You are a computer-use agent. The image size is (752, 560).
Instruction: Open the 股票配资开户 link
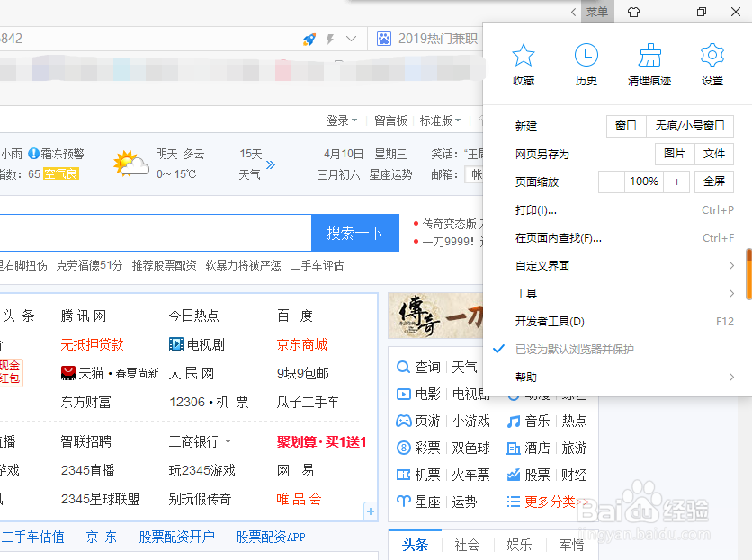coord(177,537)
